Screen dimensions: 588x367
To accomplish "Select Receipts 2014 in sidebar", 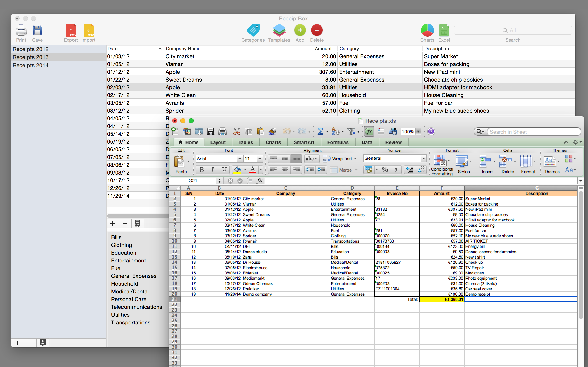I will (x=31, y=65).
